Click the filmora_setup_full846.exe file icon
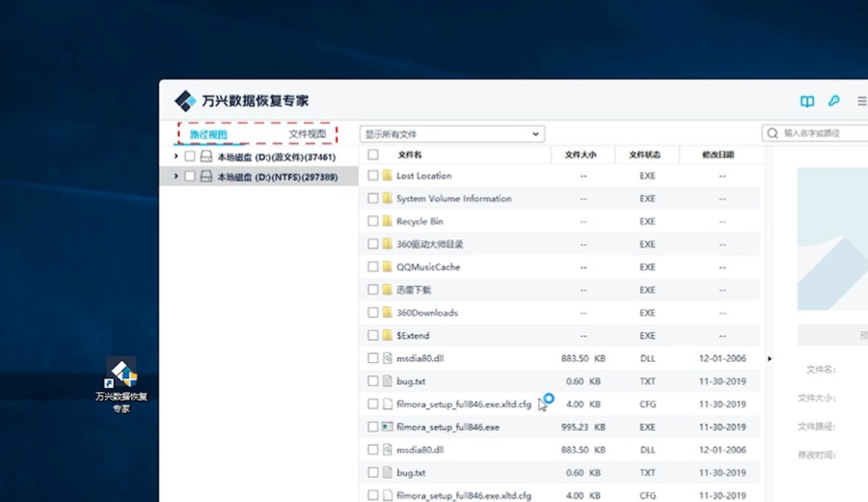This screenshot has height=502, width=868. tap(387, 427)
